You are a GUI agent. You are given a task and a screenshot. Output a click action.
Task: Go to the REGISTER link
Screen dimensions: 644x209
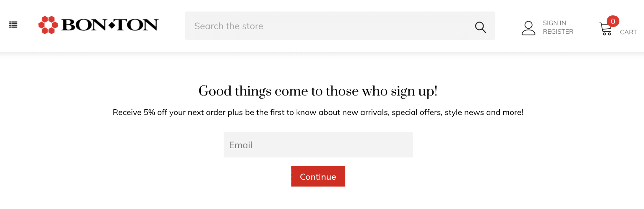click(x=558, y=32)
